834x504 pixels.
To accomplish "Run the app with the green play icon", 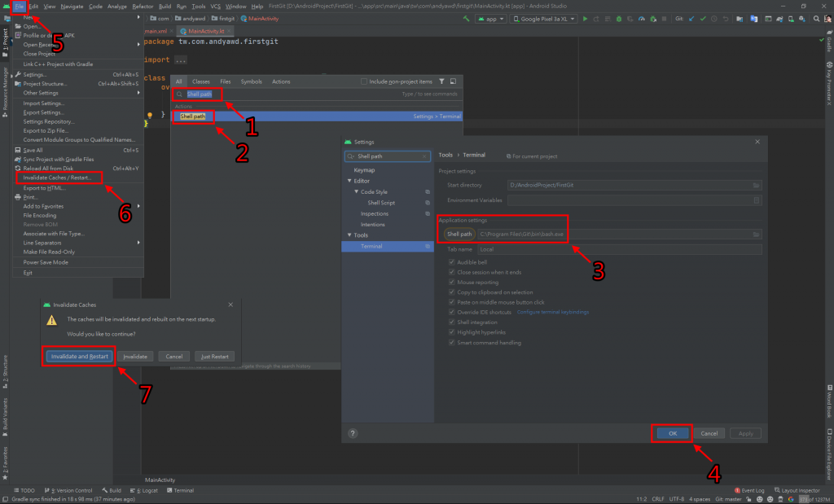I will [x=585, y=19].
